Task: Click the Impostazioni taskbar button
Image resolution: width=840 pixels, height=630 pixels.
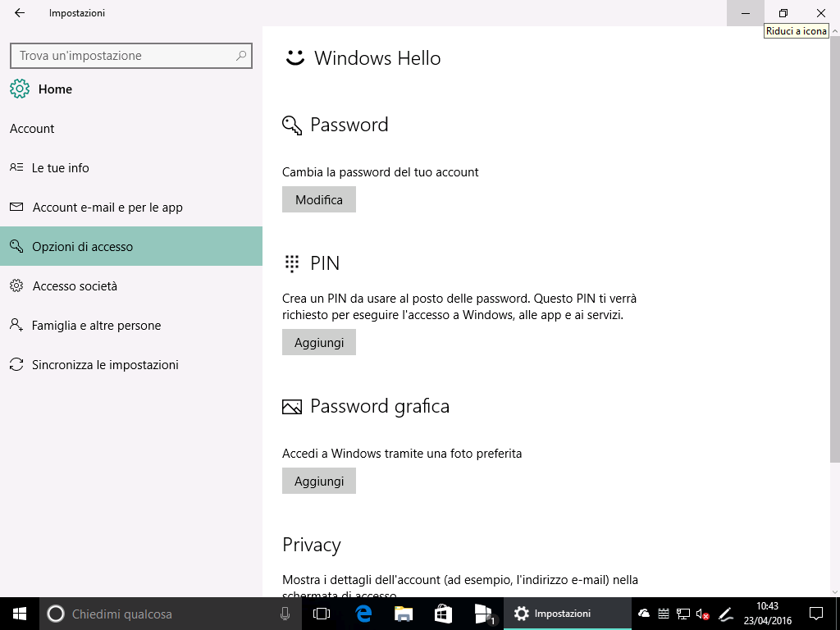Action: (x=568, y=614)
